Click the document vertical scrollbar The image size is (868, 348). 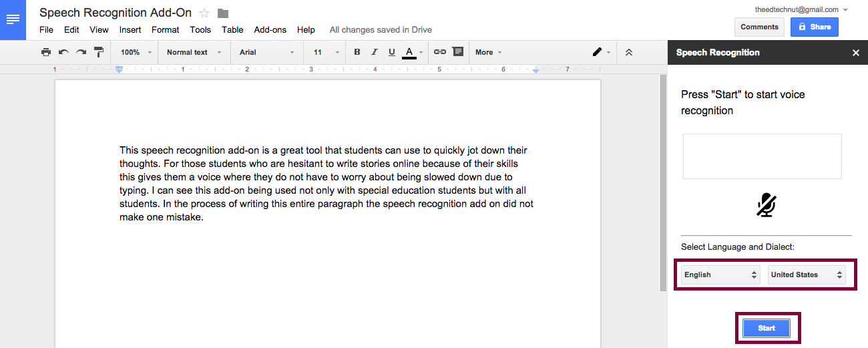pyautogui.click(x=663, y=184)
